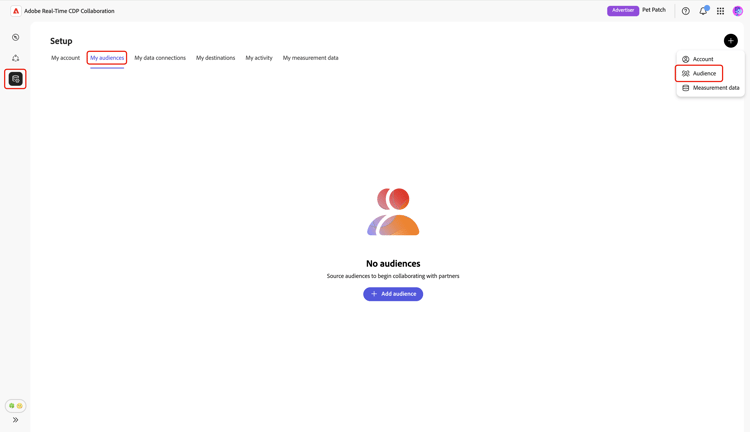The image size is (750, 432).
Task: Switch to the My account tab
Action: (x=66, y=58)
